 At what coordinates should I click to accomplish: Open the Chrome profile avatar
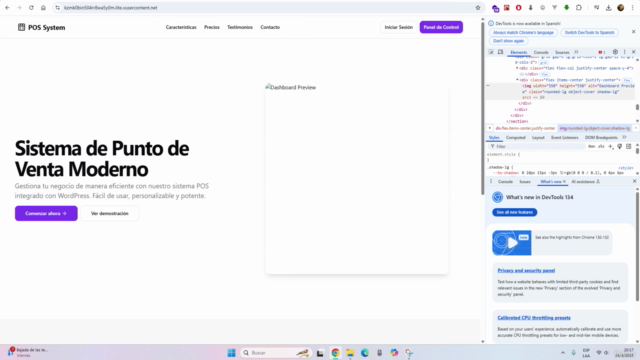pos(620,8)
